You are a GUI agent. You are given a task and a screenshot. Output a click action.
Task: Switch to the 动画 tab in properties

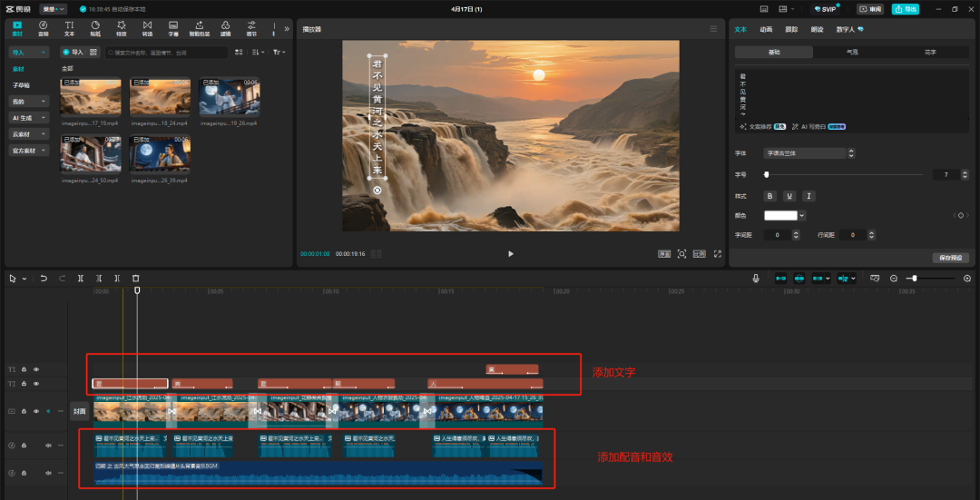click(766, 29)
